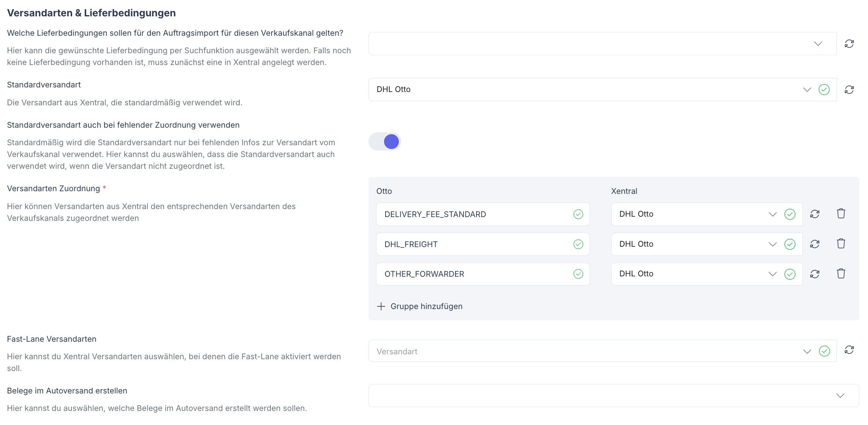Screen dimensions: 868x425
Task: Select the Xentral column header
Action: pyautogui.click(x=624, y=191)
